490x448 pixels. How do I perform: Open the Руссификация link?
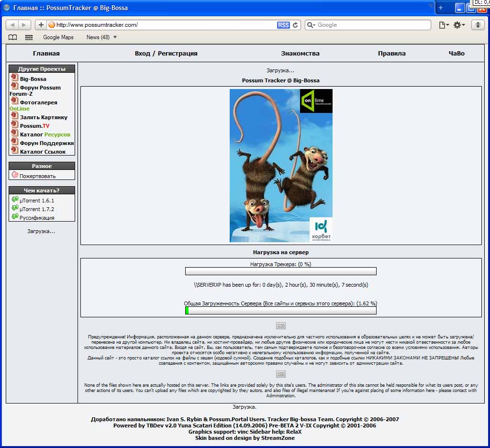pos(37,218)
